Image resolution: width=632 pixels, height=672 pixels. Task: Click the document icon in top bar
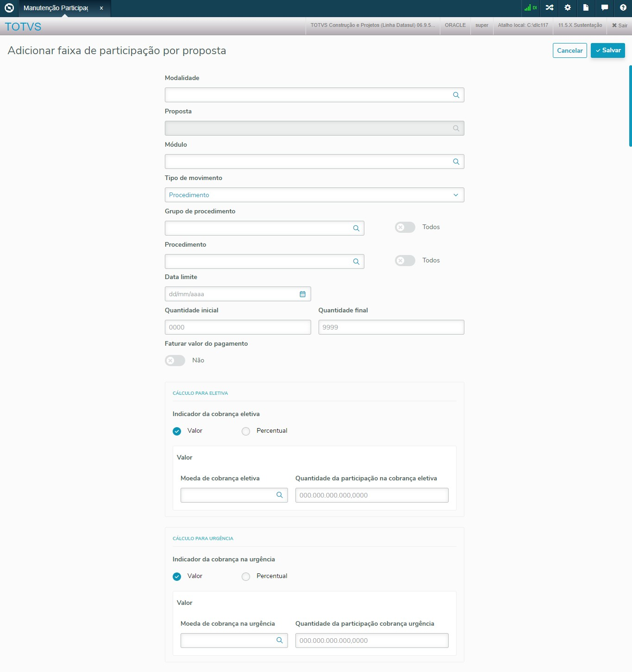tap(586, 8)
